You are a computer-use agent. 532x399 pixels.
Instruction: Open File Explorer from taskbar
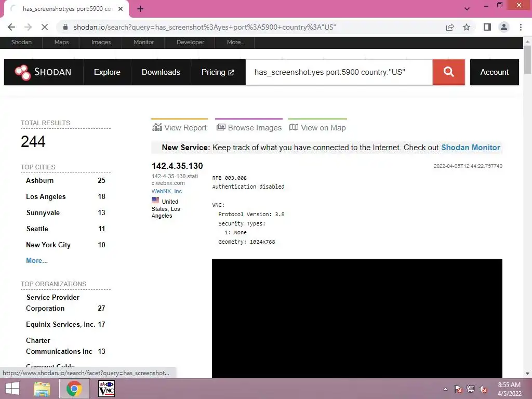click(x=42, y=389)
